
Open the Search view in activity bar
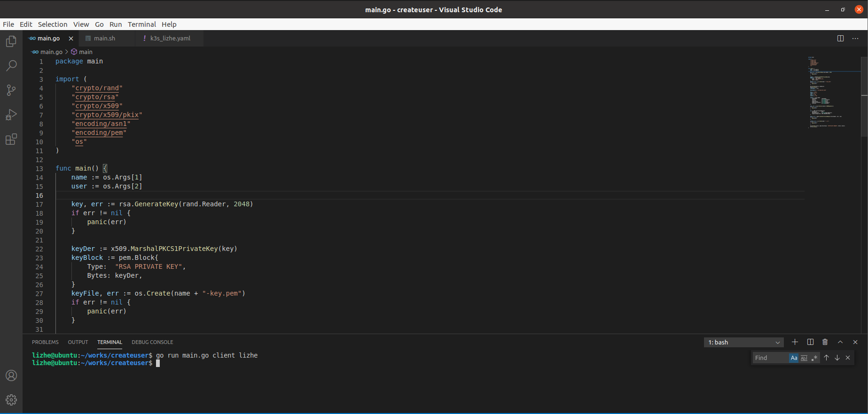click(11, 66)
